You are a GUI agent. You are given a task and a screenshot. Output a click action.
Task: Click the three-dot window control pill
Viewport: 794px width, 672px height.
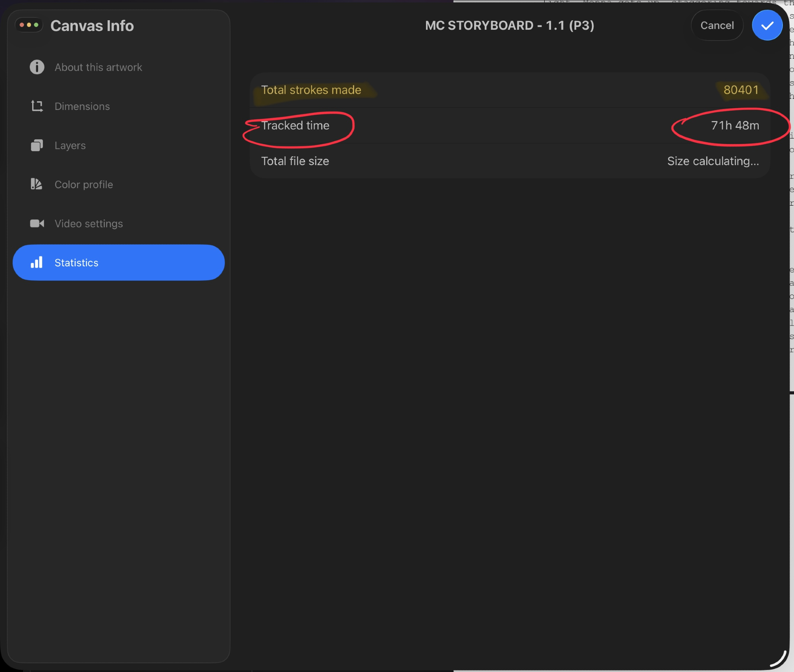pyautogui.click(x=29, y=25)
